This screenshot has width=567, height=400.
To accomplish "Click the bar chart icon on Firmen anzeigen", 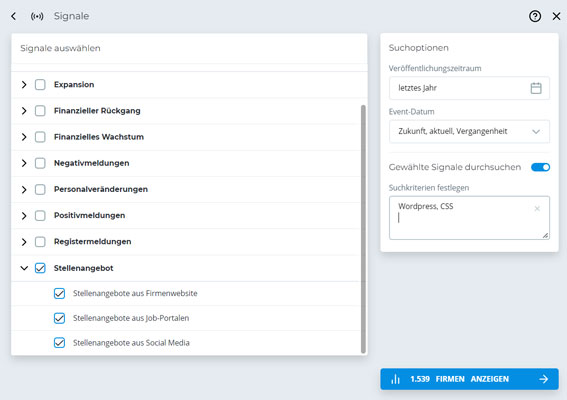I will [396, 379].
